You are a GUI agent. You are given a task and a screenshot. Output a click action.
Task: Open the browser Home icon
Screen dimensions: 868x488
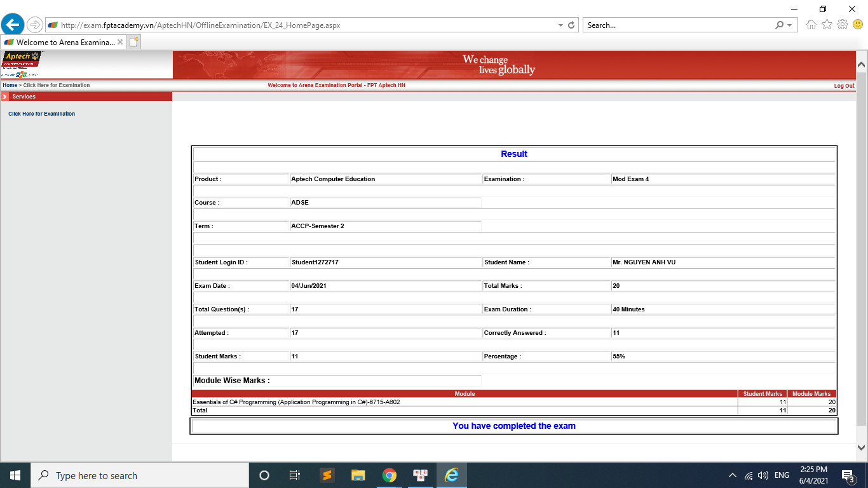(x=811, y=25)
